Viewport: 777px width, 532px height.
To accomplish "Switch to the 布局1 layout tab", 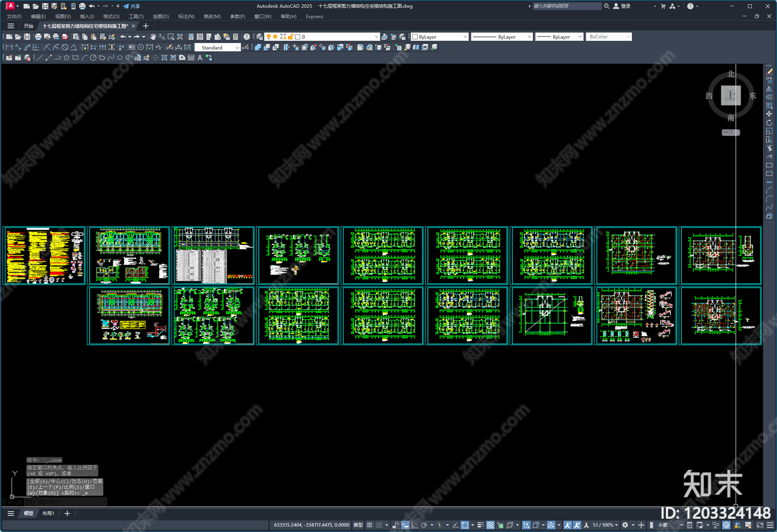I will point(48,514).
